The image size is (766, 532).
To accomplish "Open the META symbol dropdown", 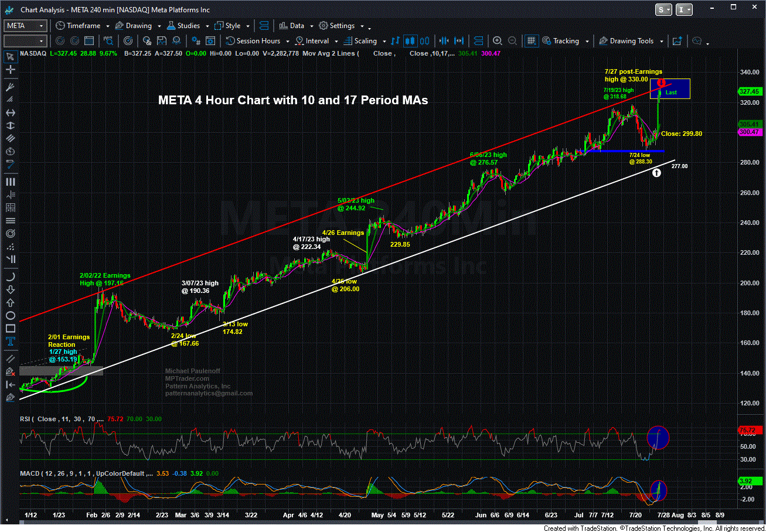I will pos(42,26).
